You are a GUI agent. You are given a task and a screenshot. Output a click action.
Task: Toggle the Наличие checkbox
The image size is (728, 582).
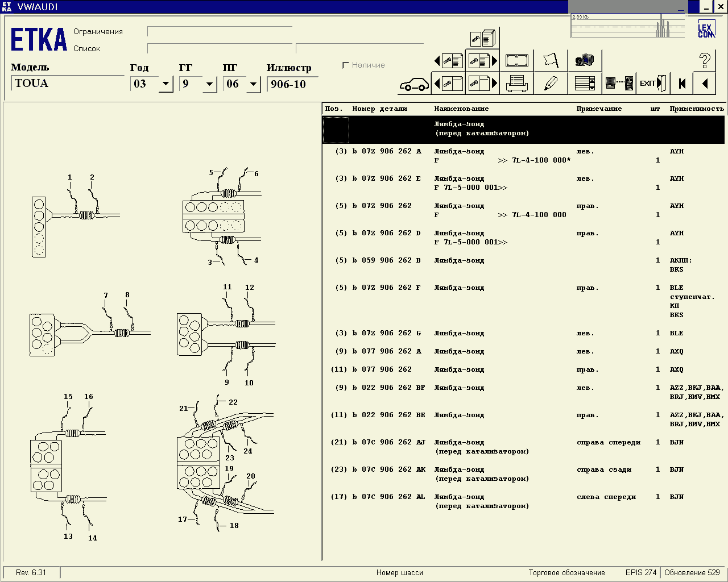tap(345, 65)
